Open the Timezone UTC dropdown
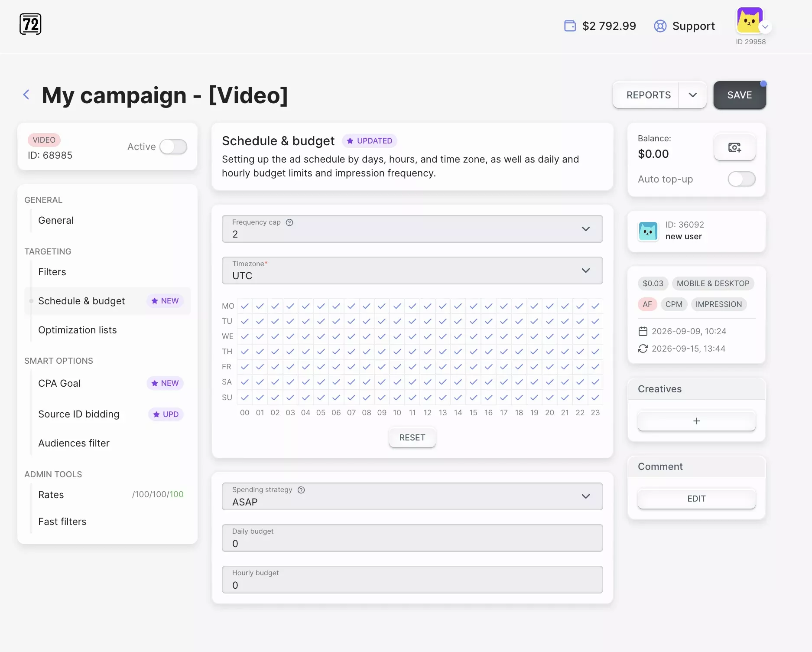Viewport: 812px width, 652px height. [412, 271]
